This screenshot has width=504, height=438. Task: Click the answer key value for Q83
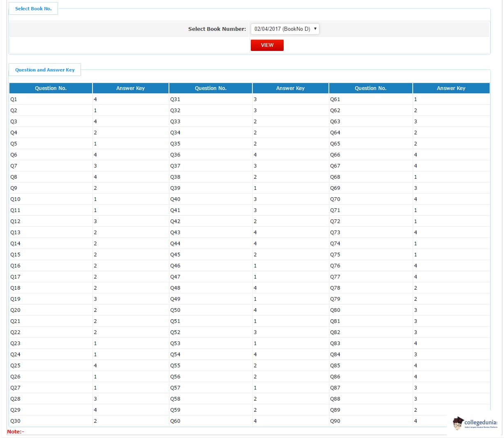pyautogui.click(x=415, y=343)
